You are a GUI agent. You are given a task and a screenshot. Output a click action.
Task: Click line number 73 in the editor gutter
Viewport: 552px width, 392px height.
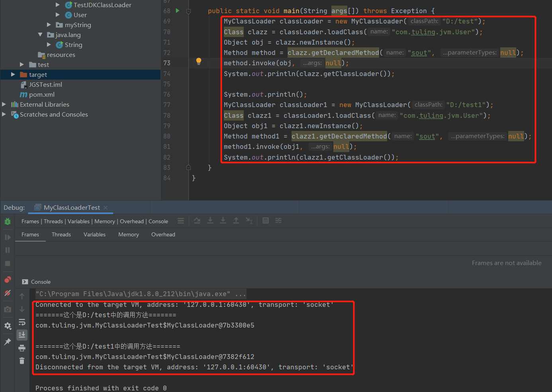(x=167, y=63)
